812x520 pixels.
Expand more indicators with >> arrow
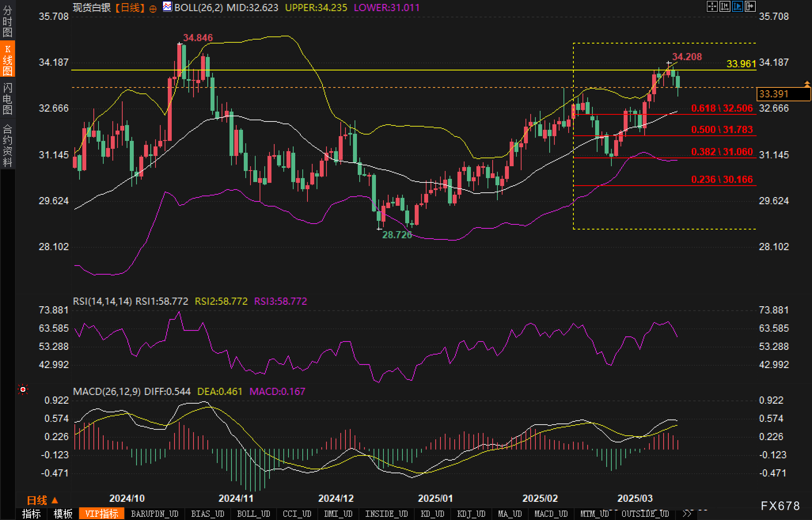pos(687,514)
